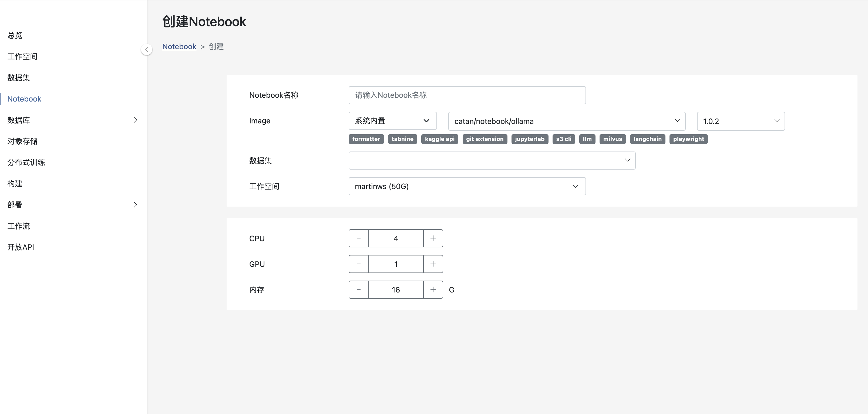868x414 pixels.
Task: Open the martinws (50G) workspace dropdown
Action: (467, 186)
